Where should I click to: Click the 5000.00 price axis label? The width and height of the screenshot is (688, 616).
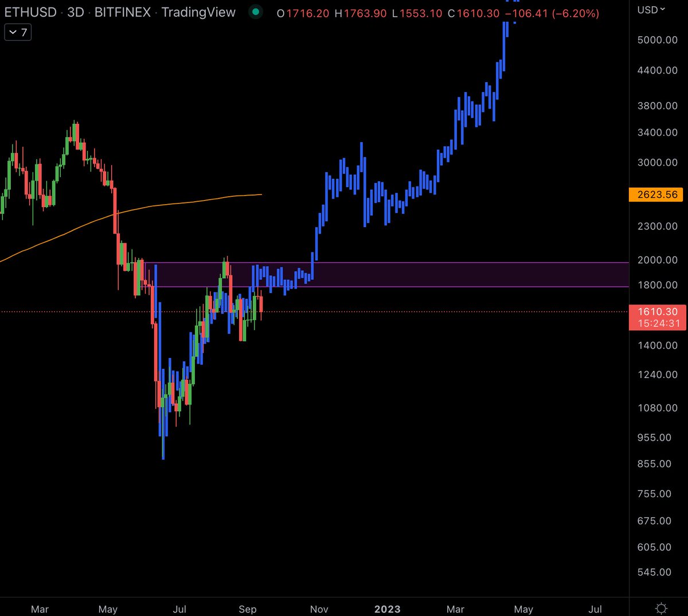(657, 40)
